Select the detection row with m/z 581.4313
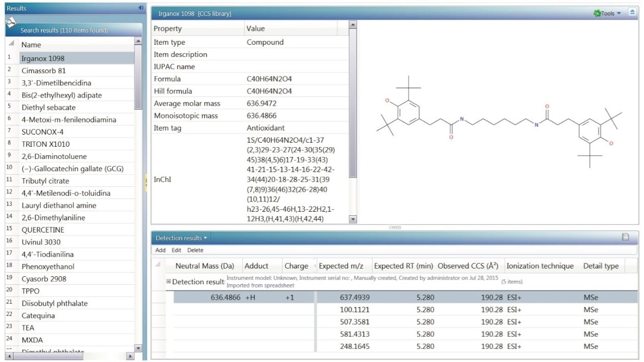Image resolution: width=644 pixels, height=362 pixels. click(x=405, y=334)
